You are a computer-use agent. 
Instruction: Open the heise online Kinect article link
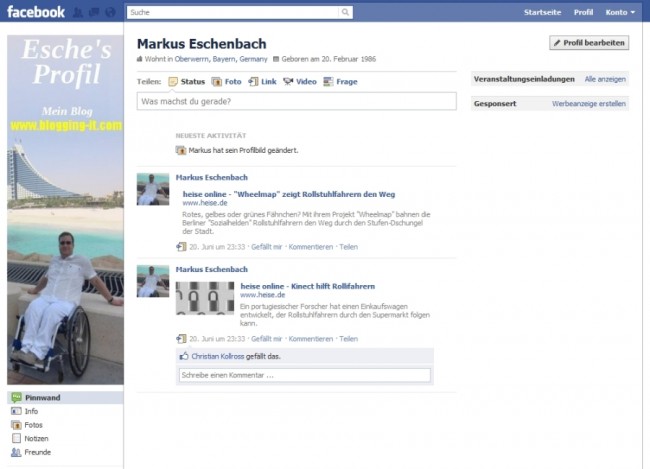click(308, 286)
